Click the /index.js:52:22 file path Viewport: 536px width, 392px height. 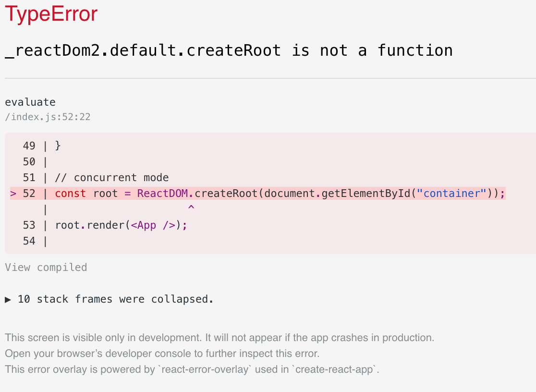[x=48, y=117]
